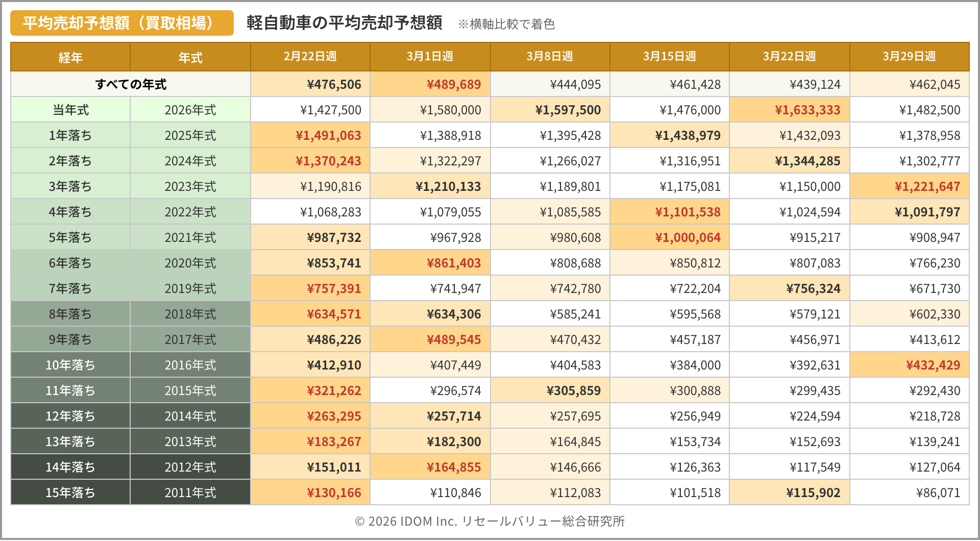Viewport: 980px width, 541px height.
Task: Click the ¥489,689 value in すべての年式 row
Action: tap(453, 84)
